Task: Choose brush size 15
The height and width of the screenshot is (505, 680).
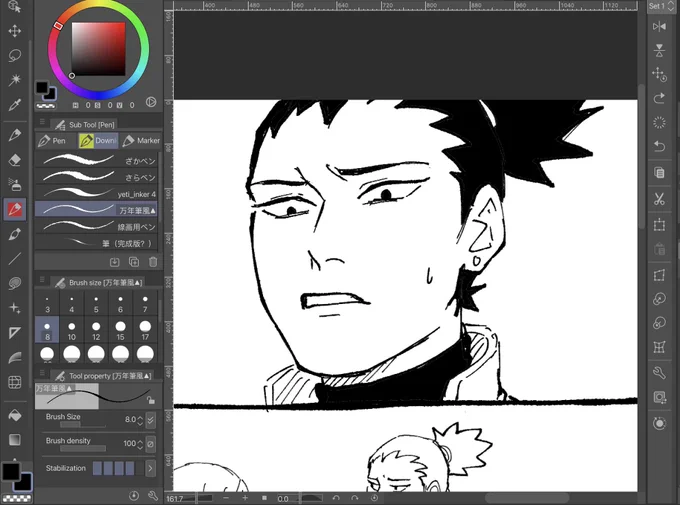Action: pos(121,330)
